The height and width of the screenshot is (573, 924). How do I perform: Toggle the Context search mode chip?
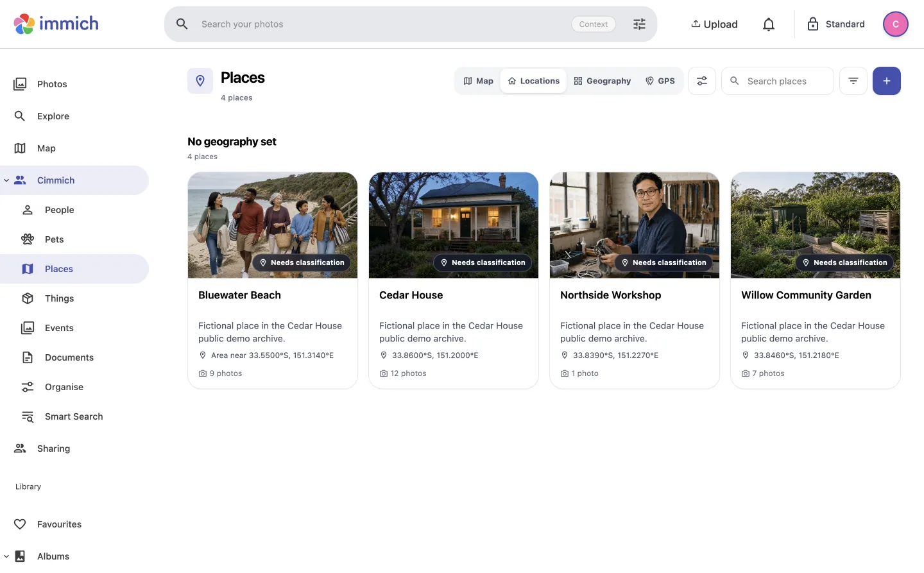(x=594, y=24)
